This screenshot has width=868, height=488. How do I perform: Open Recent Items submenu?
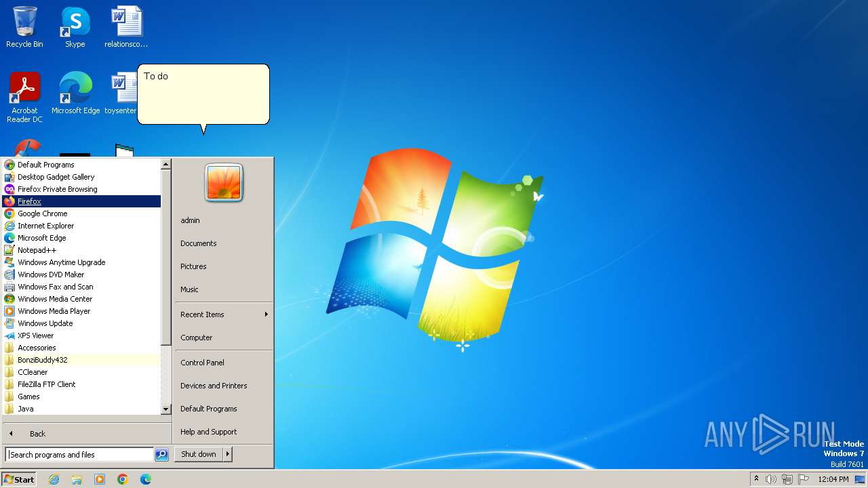(224, 314)
